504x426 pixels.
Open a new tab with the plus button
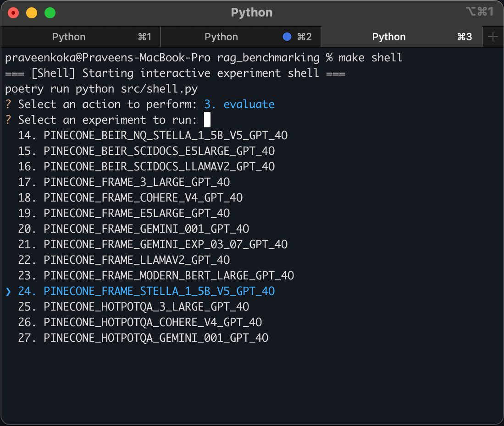point(493,37)
